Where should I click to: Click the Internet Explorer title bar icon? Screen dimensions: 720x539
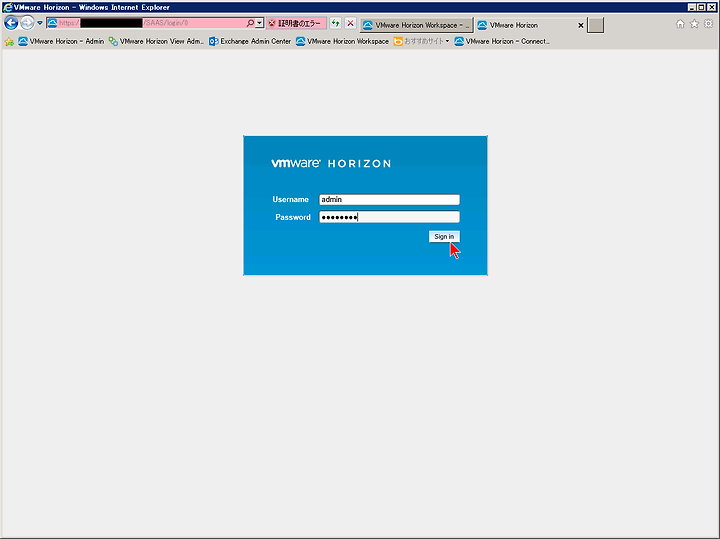click(7, 7)
